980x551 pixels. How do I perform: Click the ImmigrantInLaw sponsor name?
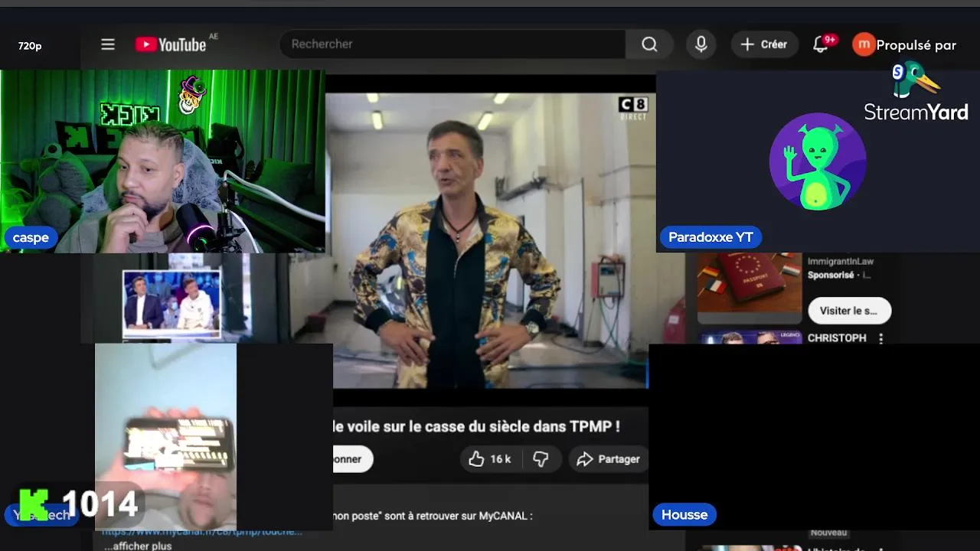pyautogui.click(x=840, y=262)
